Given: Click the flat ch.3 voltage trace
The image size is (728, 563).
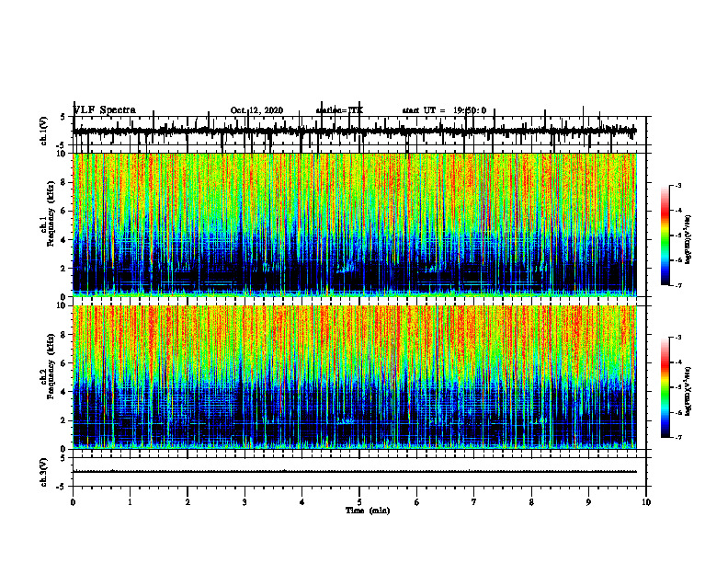Looking at the screenshot, I should tap(355, 472).
